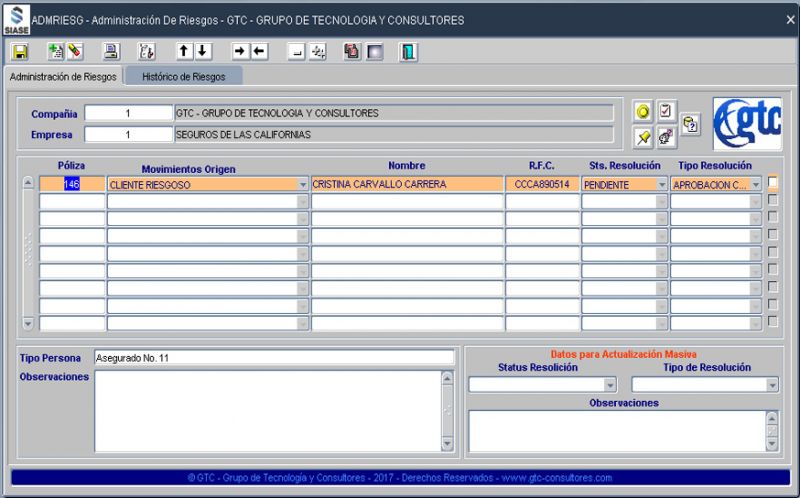Switch to the Histórico de Riesgos tab

coord(184,76)
